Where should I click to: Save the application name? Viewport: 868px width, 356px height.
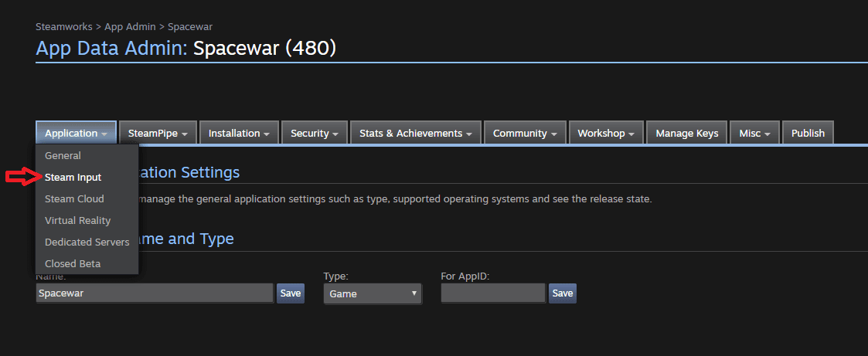pos(290,293)
